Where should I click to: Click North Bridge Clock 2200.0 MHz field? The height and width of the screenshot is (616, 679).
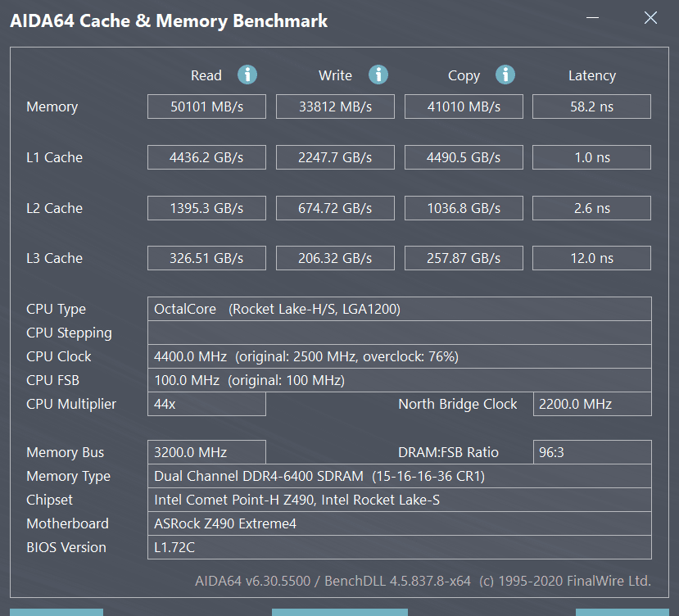592,404
